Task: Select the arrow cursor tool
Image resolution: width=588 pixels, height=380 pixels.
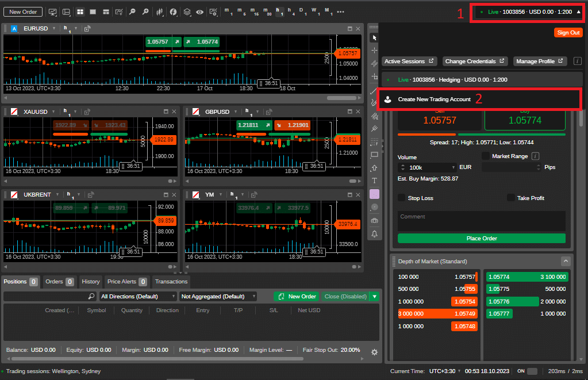Action: (374, 37)
